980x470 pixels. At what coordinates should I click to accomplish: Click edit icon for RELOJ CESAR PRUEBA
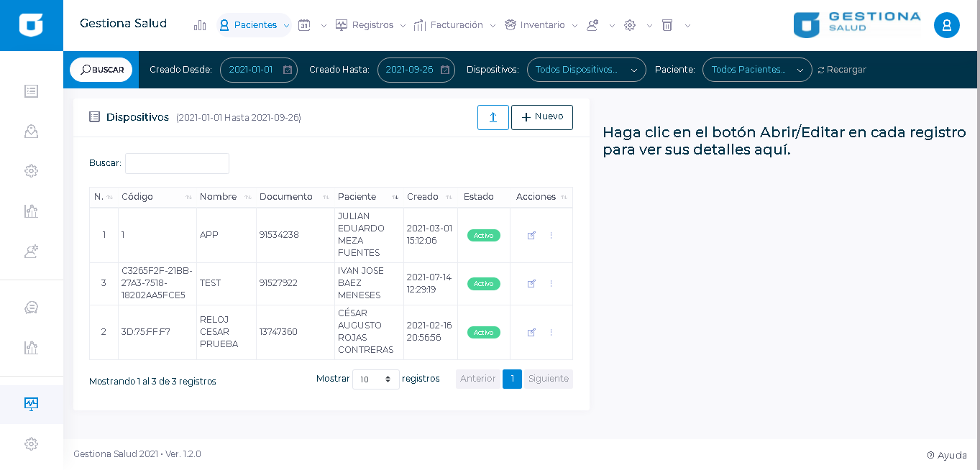pyautogui.click(x=531, y=332)
